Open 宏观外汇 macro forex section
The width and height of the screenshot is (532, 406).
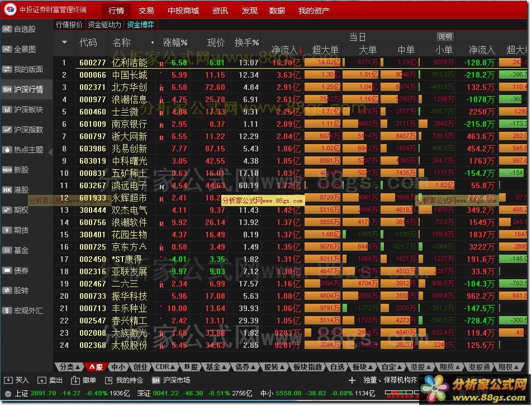click(x=23, y=311)
